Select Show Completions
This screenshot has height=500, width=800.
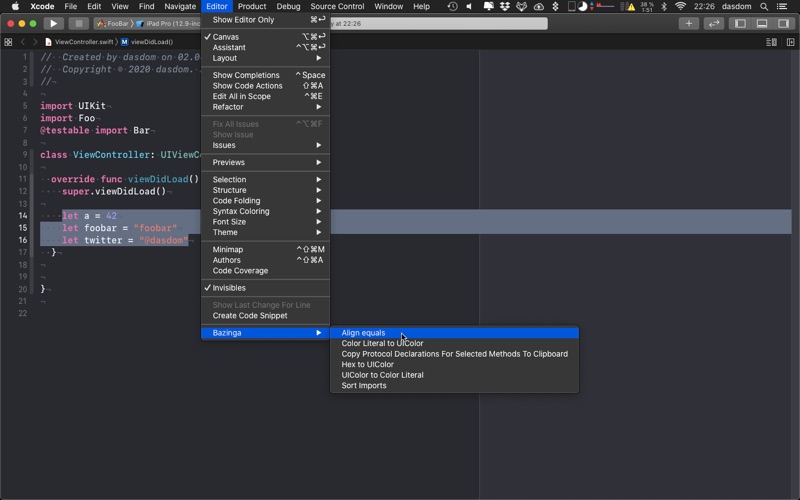coord(265,75)
